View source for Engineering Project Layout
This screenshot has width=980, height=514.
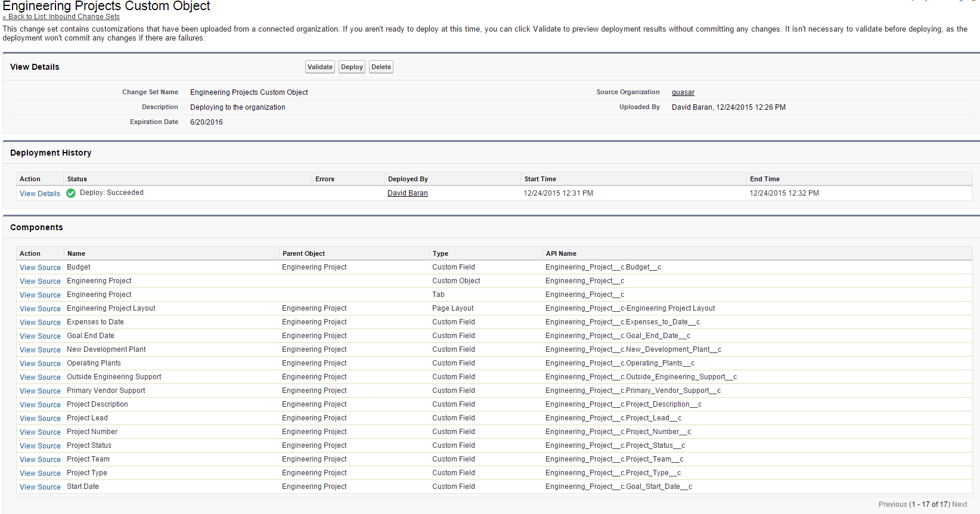[40, 309]
